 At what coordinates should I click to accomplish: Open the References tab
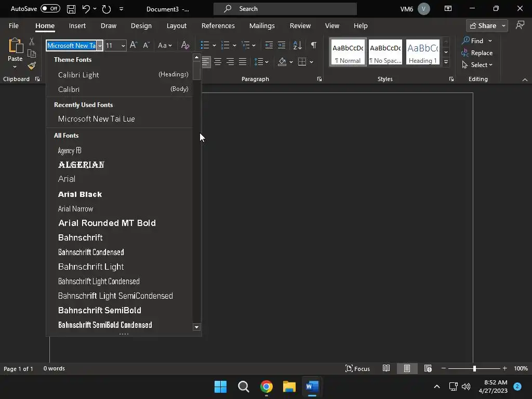tap(218, 26)
